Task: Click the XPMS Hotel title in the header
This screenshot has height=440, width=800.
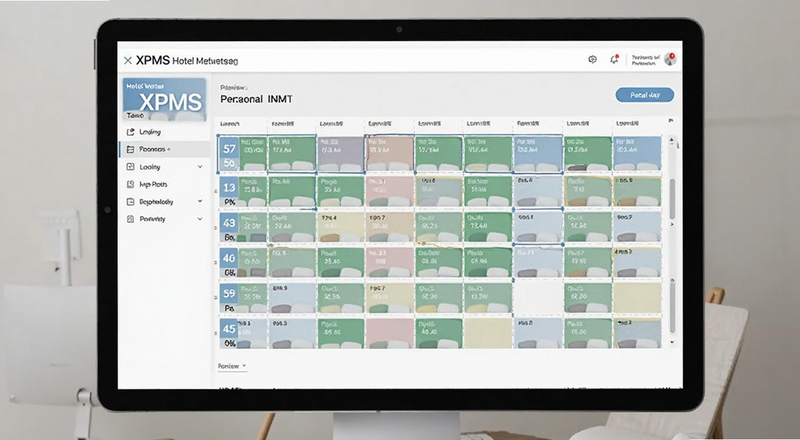Action: tap(187, 61)
